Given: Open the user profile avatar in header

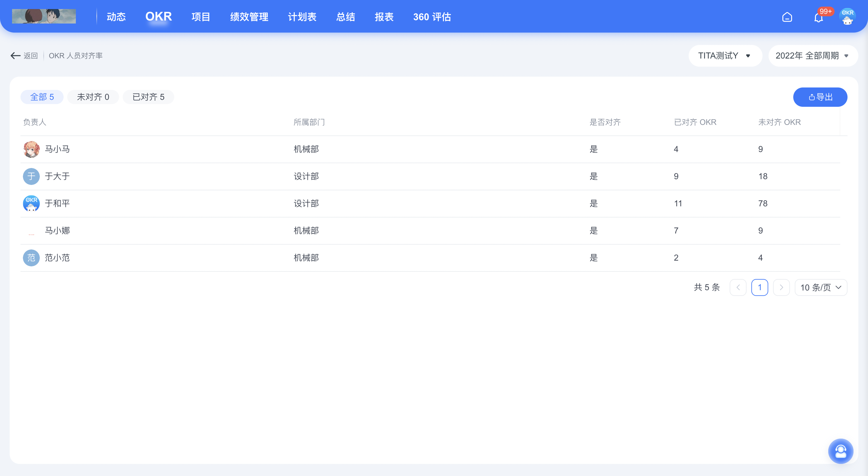Looking at the screenshot, I should [848, 17].
